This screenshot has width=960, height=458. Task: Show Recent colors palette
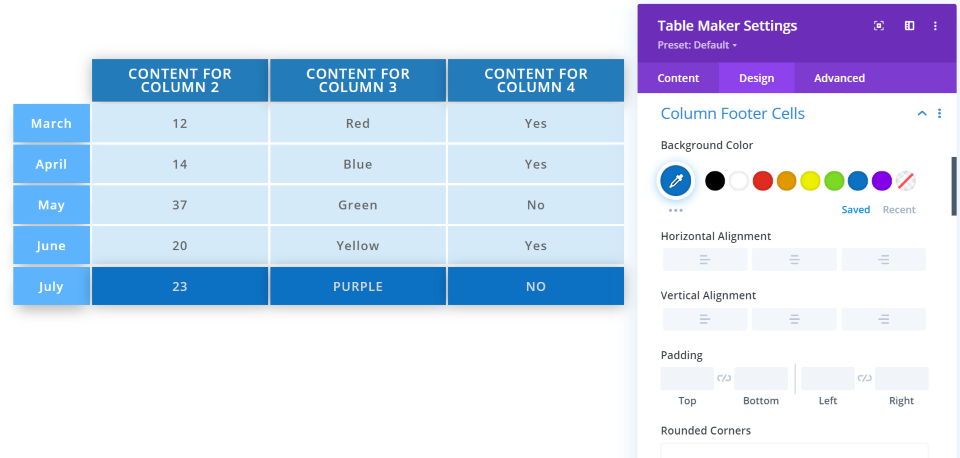pos(899,210)
